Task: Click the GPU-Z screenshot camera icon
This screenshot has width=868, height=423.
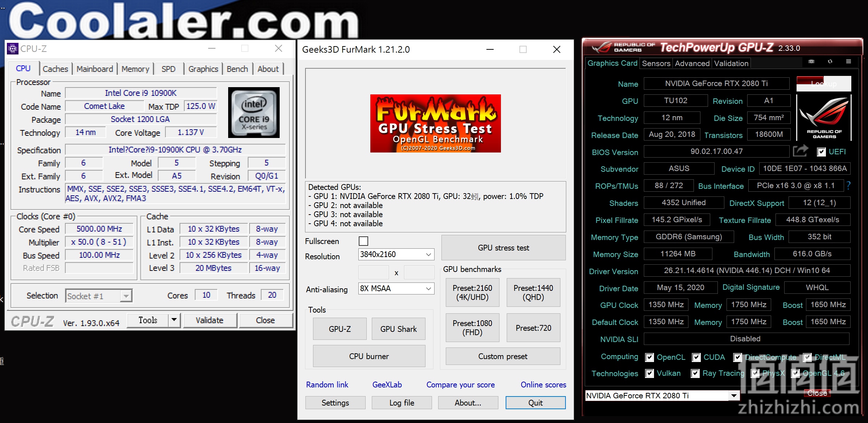Action: point(811,61)
